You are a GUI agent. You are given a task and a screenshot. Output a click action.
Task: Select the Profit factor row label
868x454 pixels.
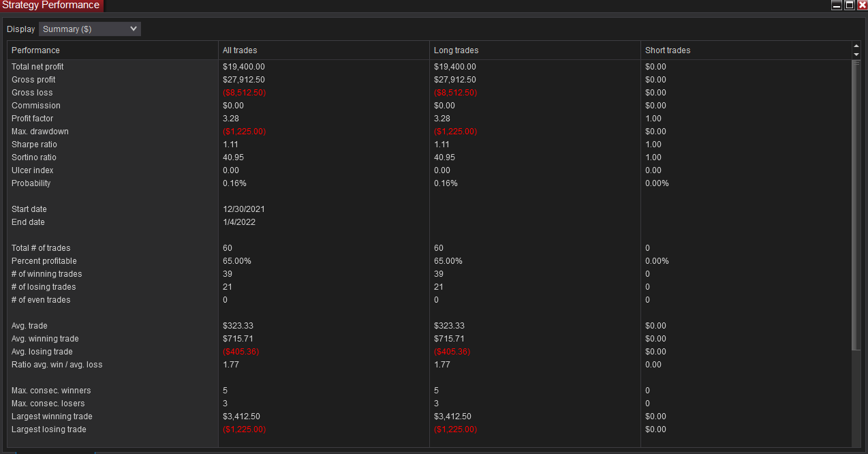[x=32, y=119]
